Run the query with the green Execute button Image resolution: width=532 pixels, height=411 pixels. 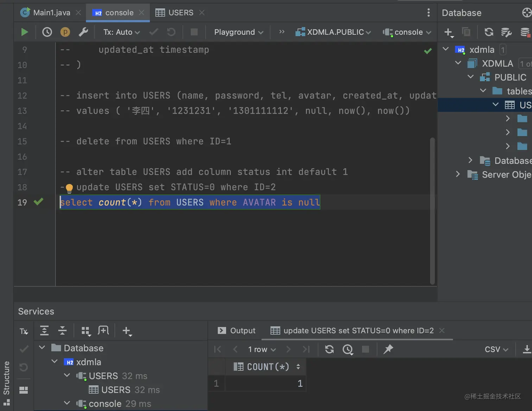pyautogui.click(x=24, y=32)
